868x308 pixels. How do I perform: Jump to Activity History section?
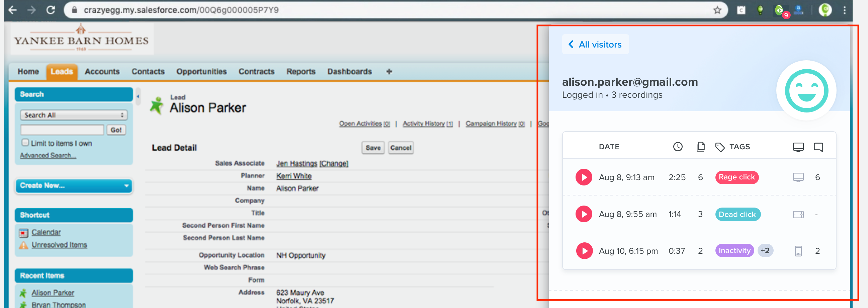pyautogui.click(x=428, y=124)
